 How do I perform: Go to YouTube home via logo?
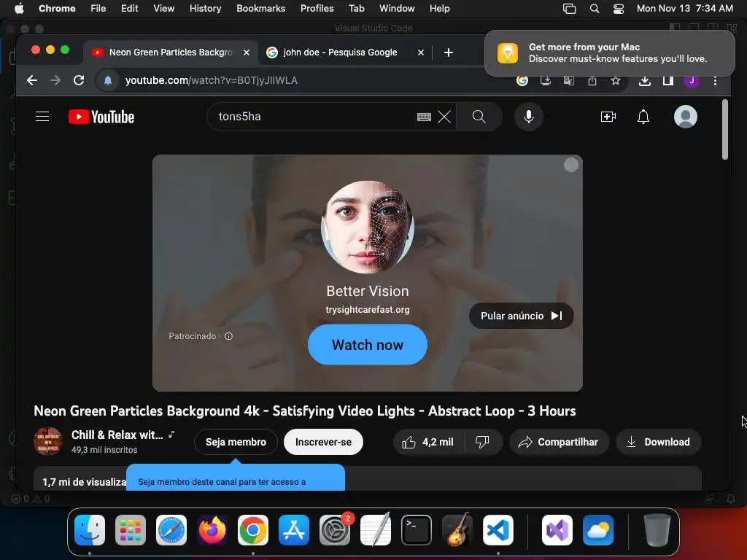101,117
